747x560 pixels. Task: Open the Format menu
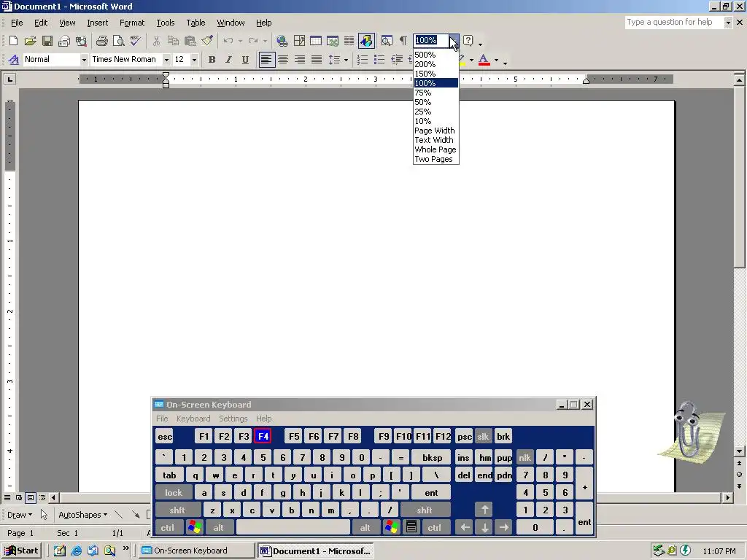(132, 23)
